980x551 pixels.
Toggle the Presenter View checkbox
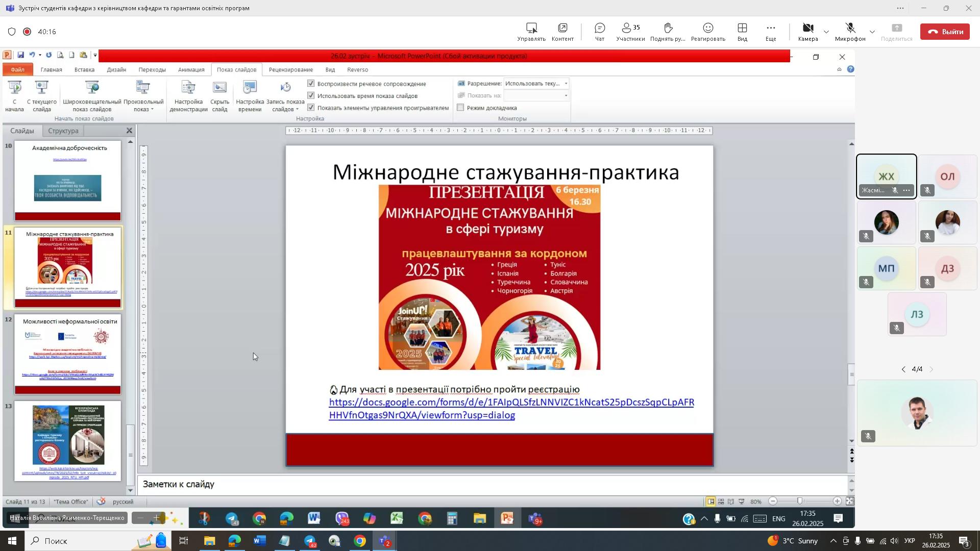point(460,108)
